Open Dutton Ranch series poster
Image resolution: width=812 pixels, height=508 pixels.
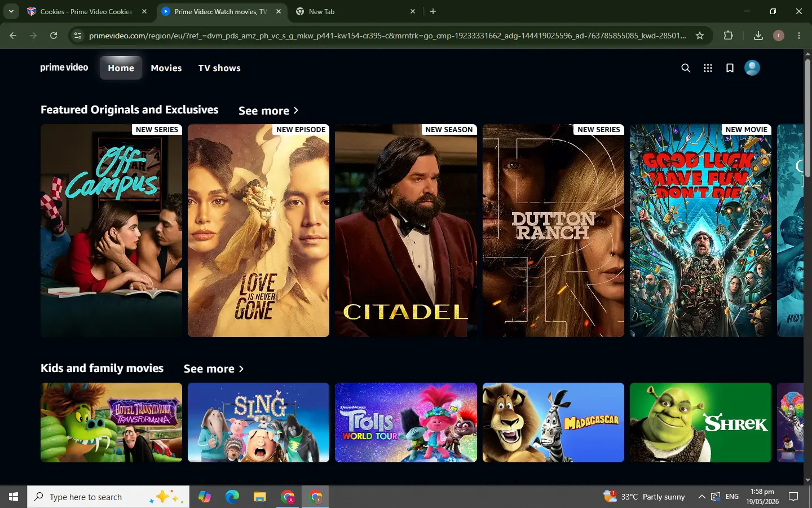(553, 230)
